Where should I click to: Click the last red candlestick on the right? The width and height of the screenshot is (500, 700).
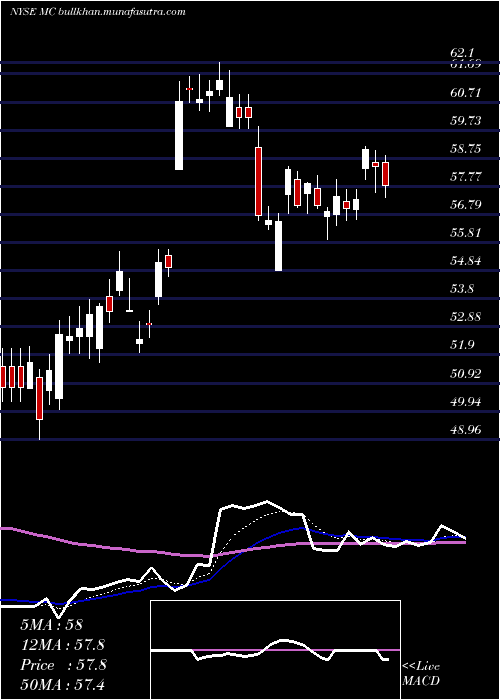pyautogui.click(x=386, y=174)
